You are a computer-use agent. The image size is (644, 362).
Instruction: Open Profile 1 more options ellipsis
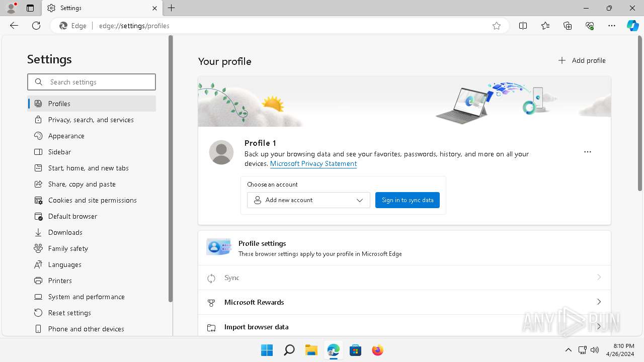coord(588,152)
